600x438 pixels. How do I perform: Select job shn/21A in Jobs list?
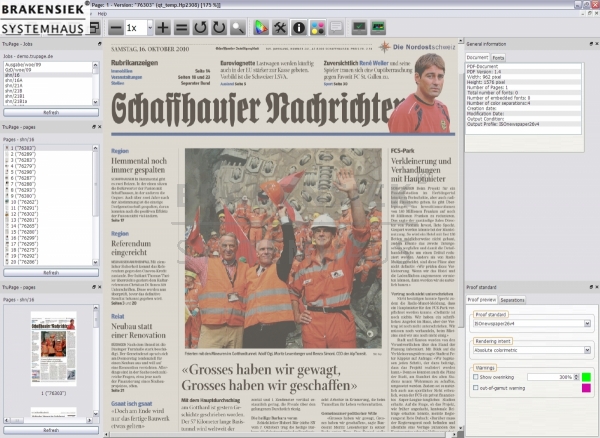tap(48, 86)
